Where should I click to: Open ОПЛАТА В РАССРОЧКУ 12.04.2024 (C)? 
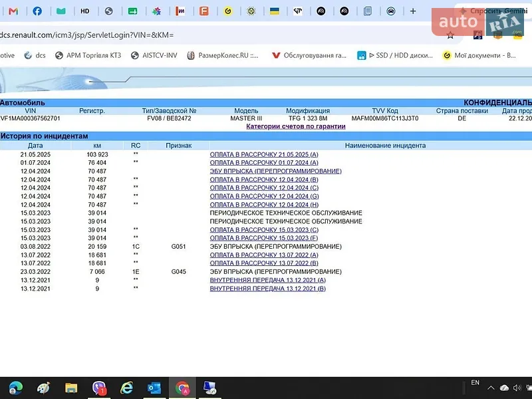click(x=264, y=188)
